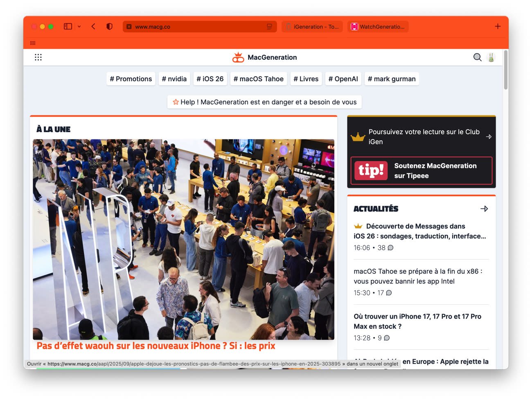
Task: Click the www.macg.co address bar
Action: [200, 27]
